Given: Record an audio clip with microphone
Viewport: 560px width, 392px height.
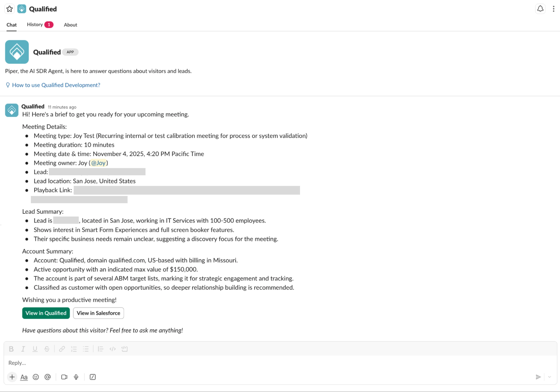Looking at the screenshot, I should coord(76,377).
